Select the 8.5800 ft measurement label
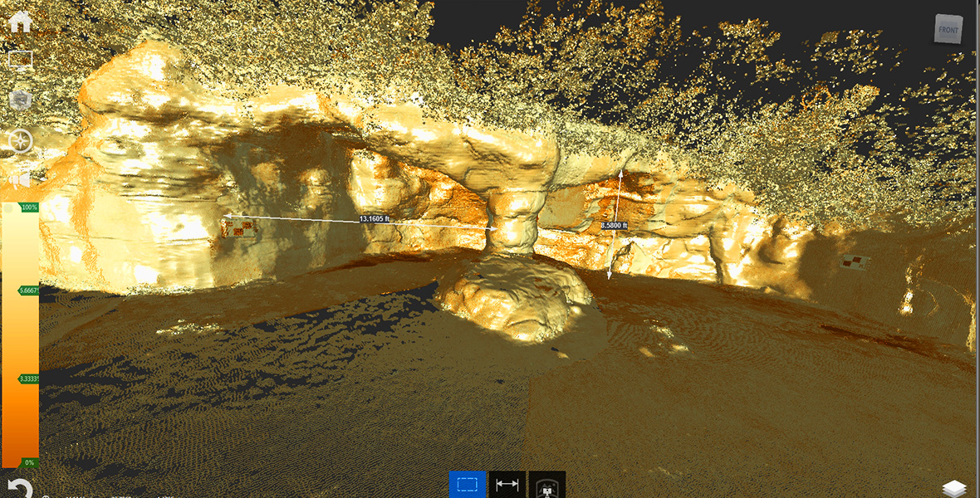 click(614, 226)
